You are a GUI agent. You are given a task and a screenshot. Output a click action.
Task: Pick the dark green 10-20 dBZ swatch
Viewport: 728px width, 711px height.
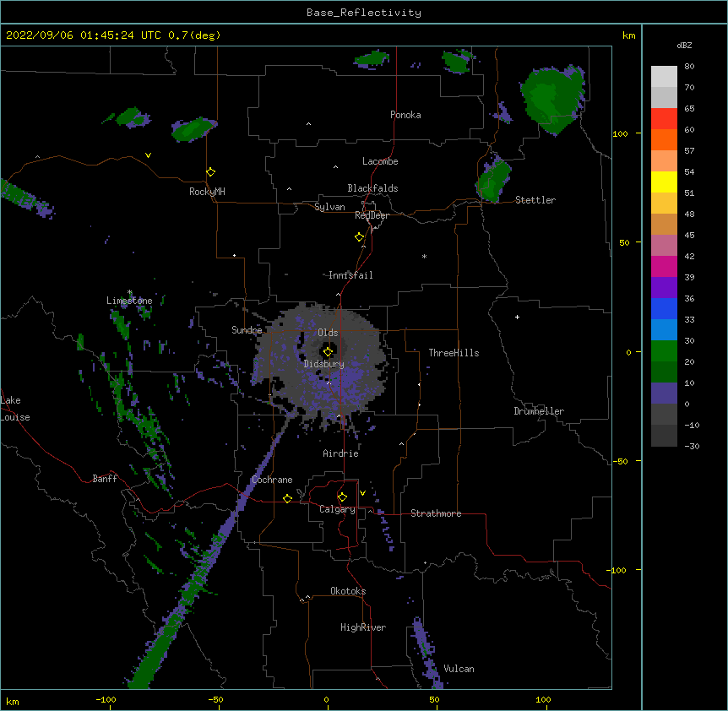click(664, 372)
